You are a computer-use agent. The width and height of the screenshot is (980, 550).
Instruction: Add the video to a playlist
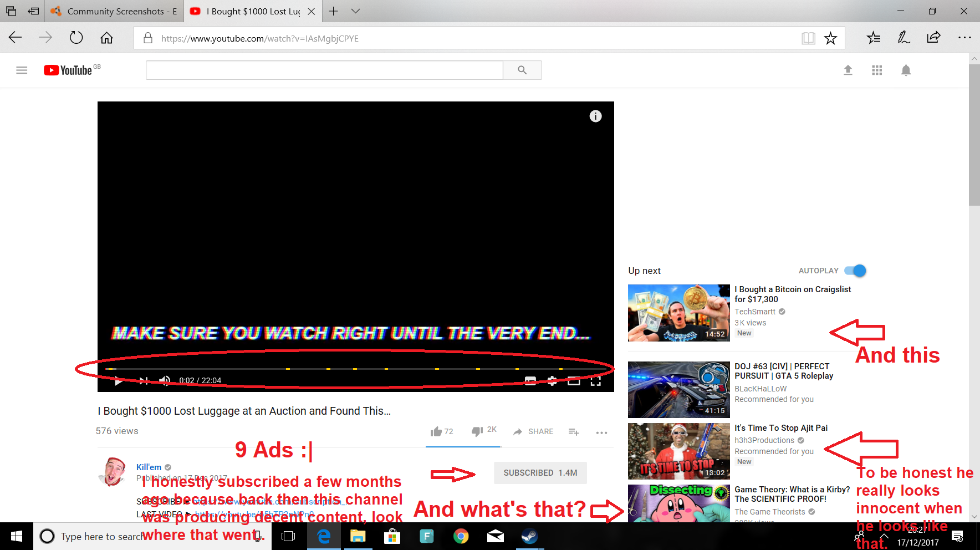point(574,431)
